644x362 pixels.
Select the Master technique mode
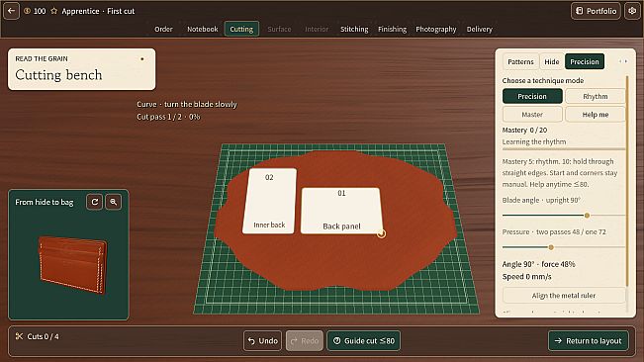532,115
